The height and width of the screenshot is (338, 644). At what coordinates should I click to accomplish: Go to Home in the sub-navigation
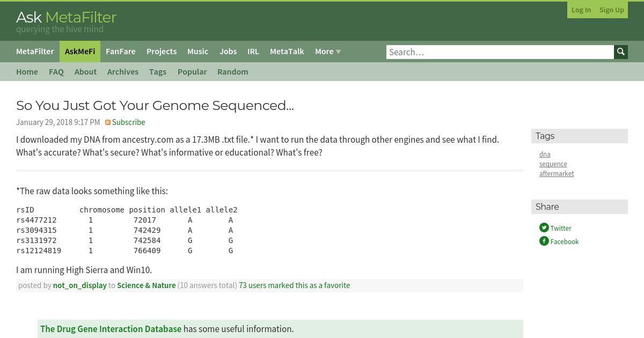click(x=27, y=72)
